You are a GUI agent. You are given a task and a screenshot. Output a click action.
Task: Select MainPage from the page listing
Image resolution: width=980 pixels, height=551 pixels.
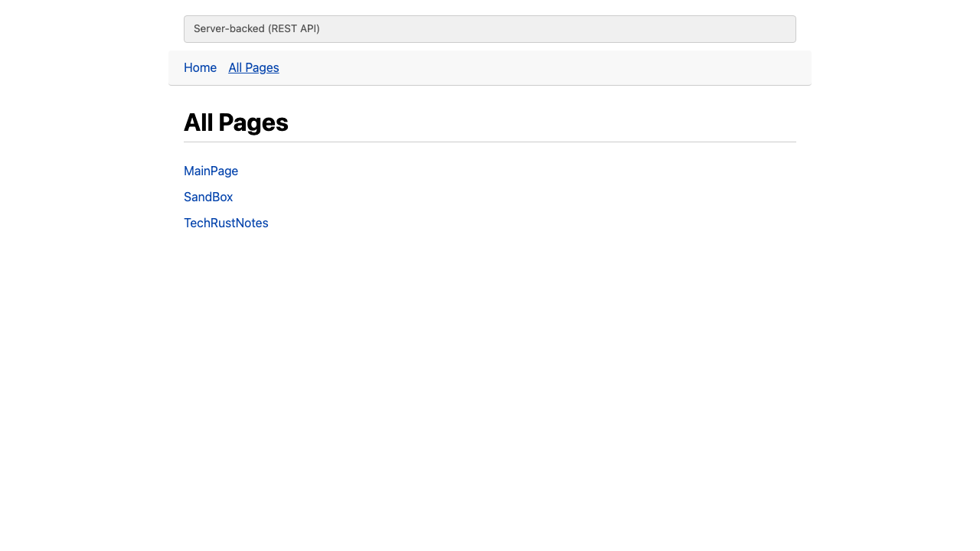[211, 171]
